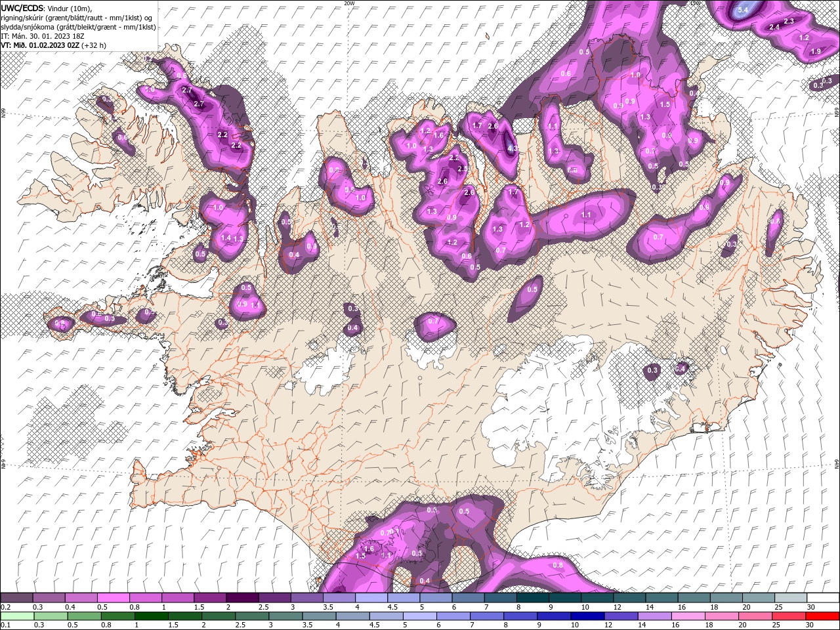Pick the white swatch after 30 in snow legend
Image resolution: width=840 pixels, height=630 pixels.
tap(823, 598)
